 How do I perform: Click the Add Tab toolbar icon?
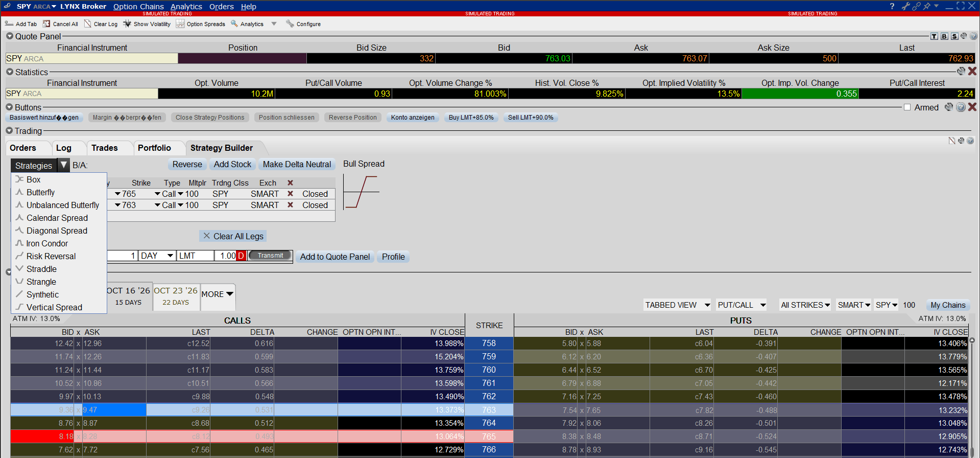pos(9,24)
